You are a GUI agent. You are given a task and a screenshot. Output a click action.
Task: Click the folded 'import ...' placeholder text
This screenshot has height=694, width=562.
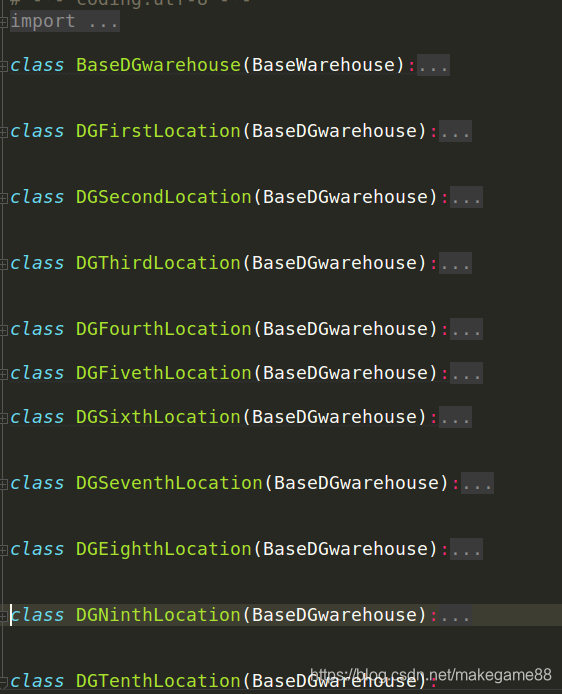tap(65, 21)
